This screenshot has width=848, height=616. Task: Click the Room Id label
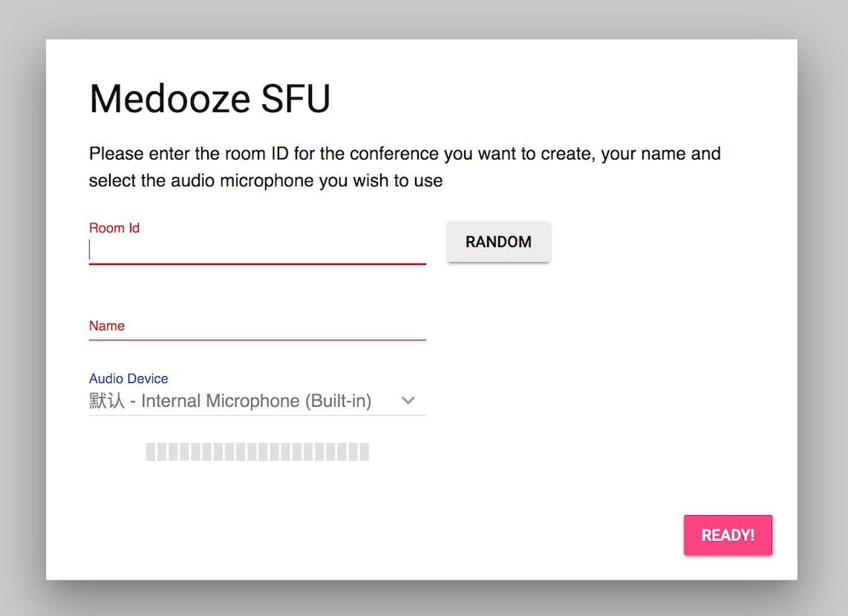point(114,228)
